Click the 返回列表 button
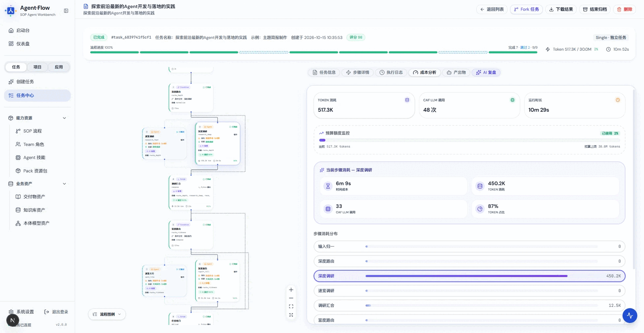The image size is (644, 333). click(x=492, y=9)
